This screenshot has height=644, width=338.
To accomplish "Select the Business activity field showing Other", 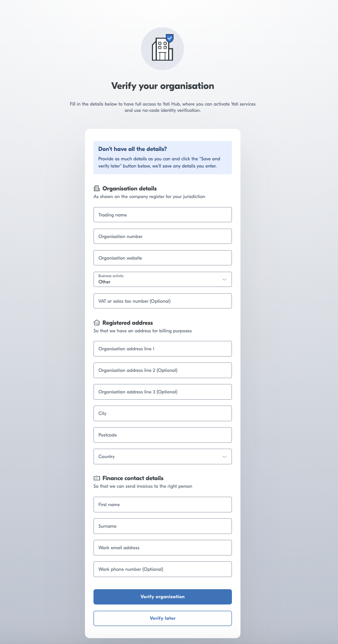I will coord(163,279).
